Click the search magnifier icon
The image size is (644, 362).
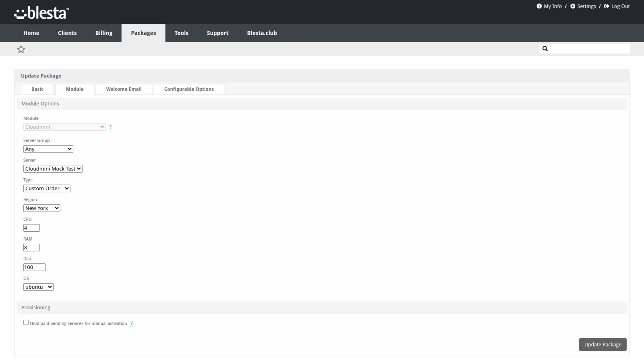click(x=545, y=49)
